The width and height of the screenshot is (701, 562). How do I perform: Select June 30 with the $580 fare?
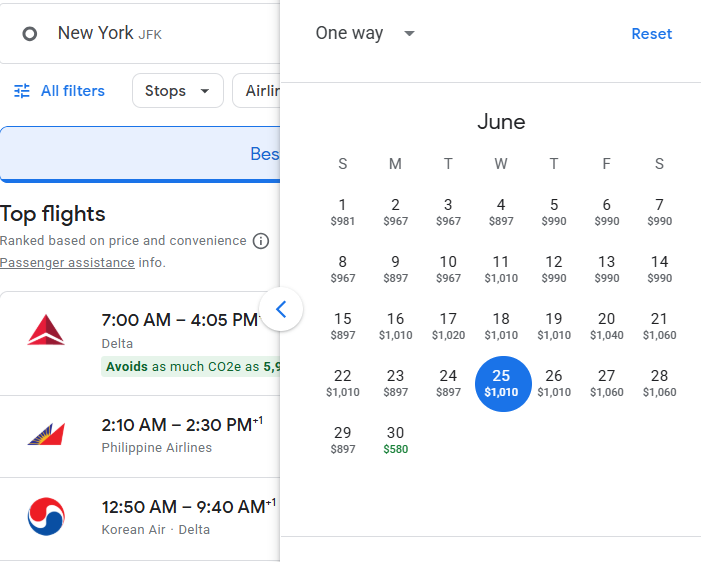pos(396,439)
